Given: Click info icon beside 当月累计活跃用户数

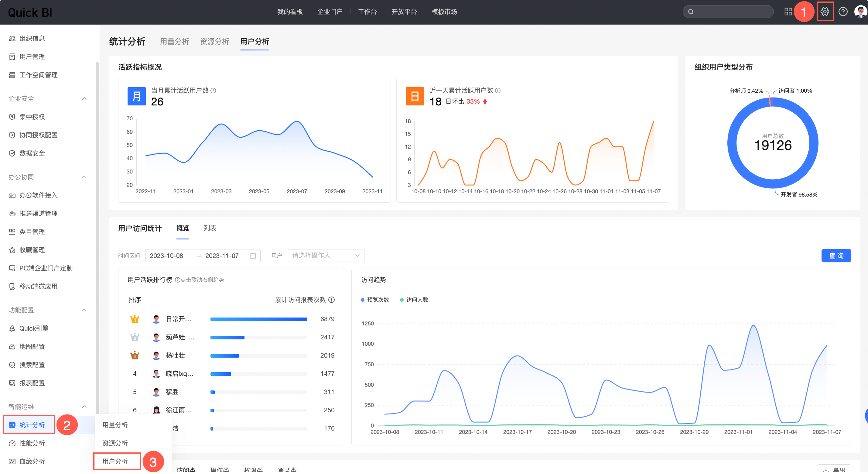Looking at the screenshot, I should coord(213,90).
